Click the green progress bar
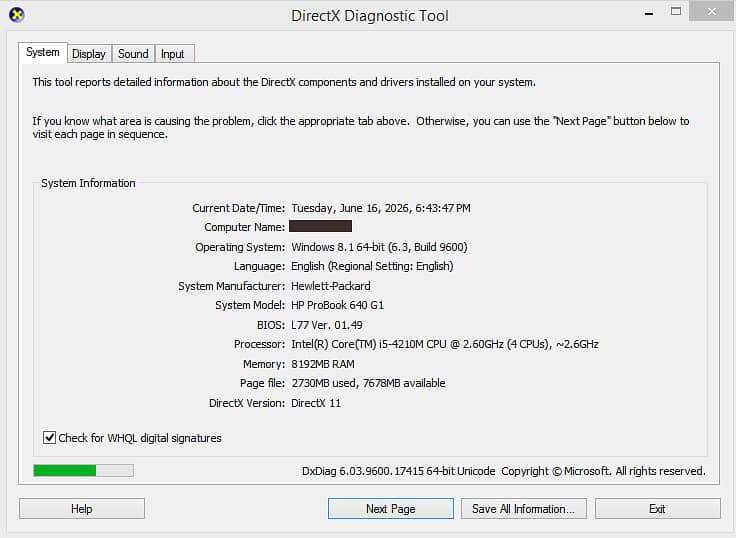 point(84,470)
